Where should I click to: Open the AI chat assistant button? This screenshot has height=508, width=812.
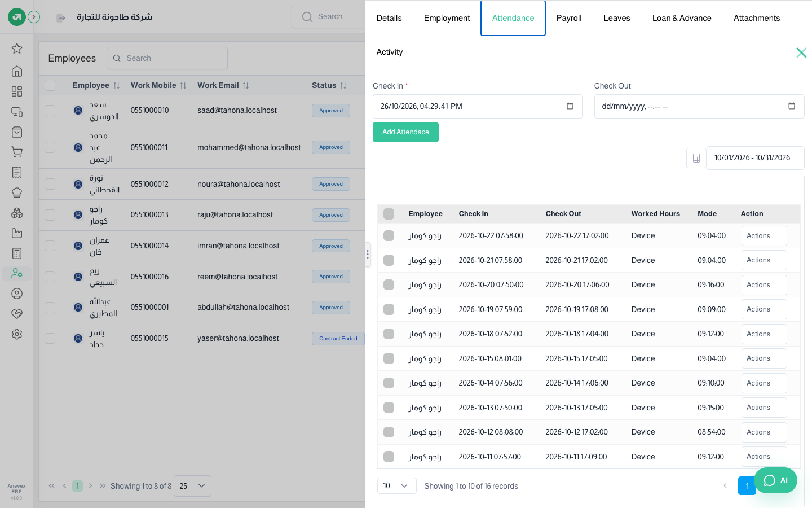tap(775, 480)
